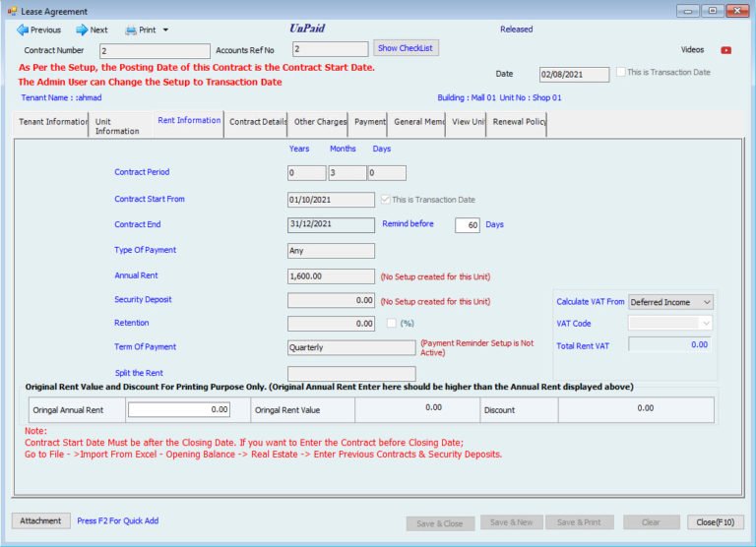Image resolution: width=756 pixels, height=547 pixels.
Task: Click the Attachment button
Action: click(41, 521)
